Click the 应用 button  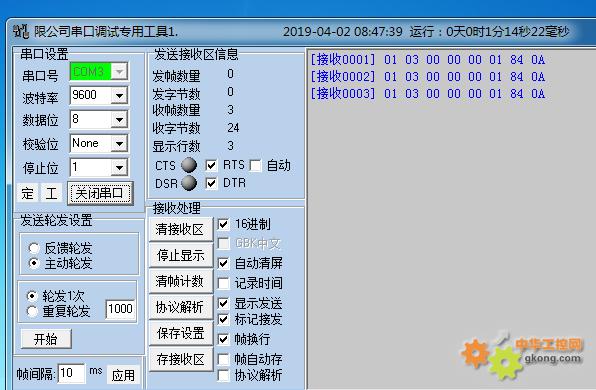tap(123, 375)
